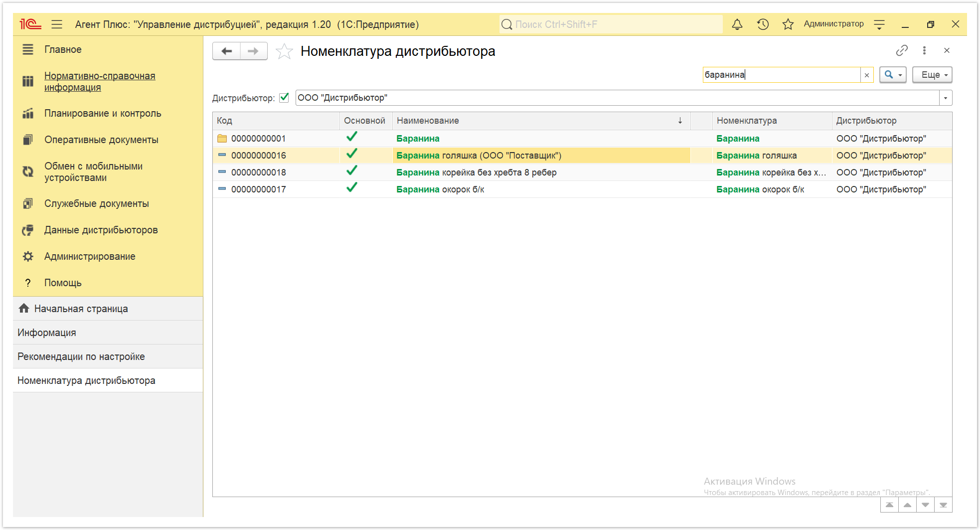Image resolution: width=980 pixels, height=530 pixels.
Task: Add Номенклатура дистрибьютора to favorites star
Action: (284, 51)
